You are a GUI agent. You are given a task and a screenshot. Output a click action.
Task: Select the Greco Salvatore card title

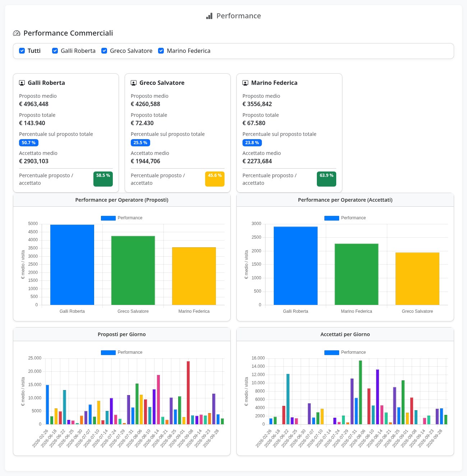pos(162,83)
